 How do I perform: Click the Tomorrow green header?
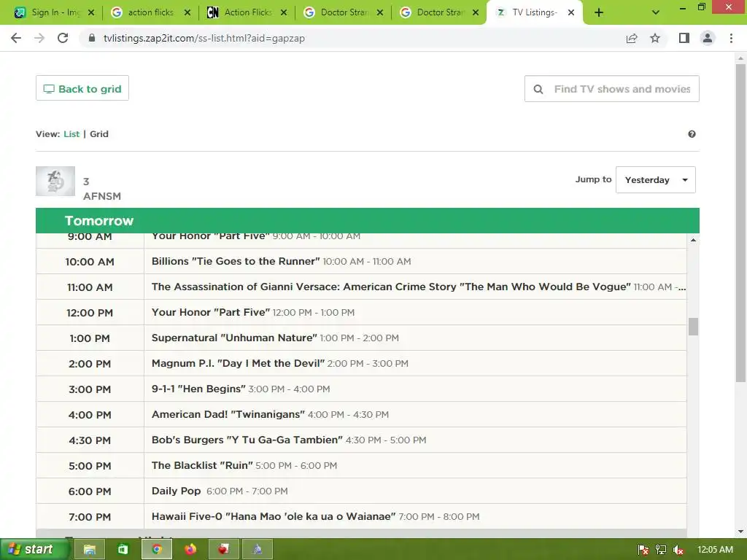pos(368,220)
